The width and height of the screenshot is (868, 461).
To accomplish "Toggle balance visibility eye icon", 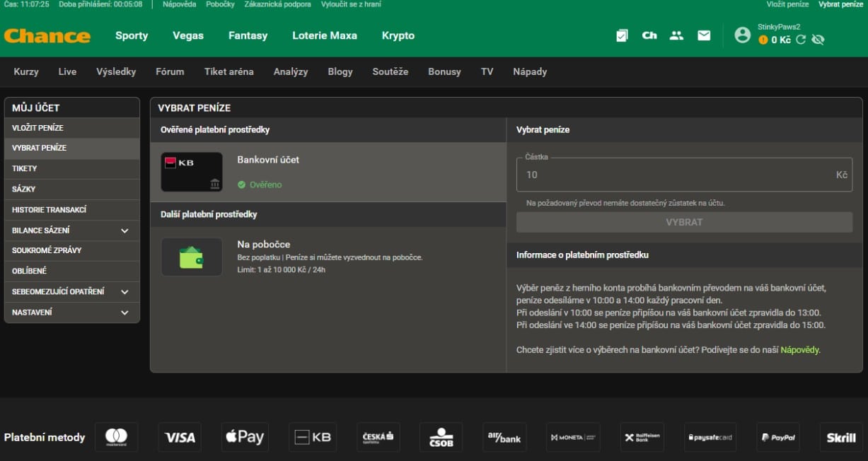I will (x=818, y=40).
